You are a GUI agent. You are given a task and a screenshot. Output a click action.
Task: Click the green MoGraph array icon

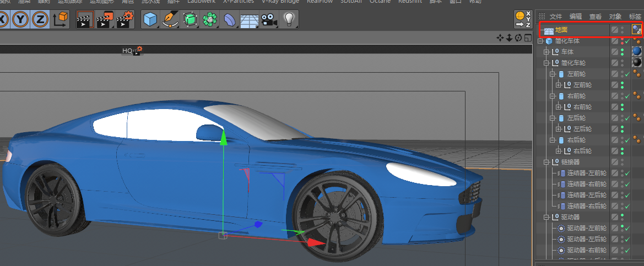click(x=209, y=19)
